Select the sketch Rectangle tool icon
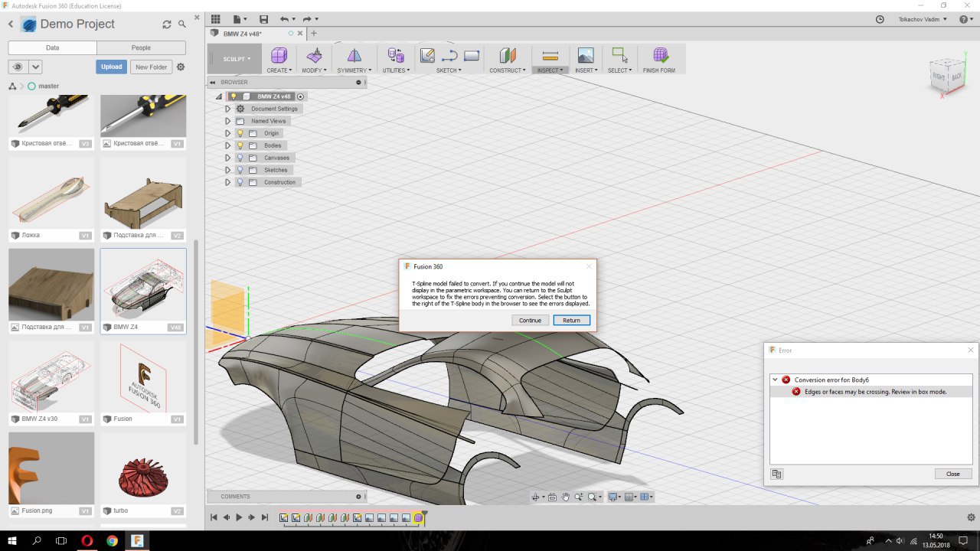This screenshot has width=980, height=551. 472,55
